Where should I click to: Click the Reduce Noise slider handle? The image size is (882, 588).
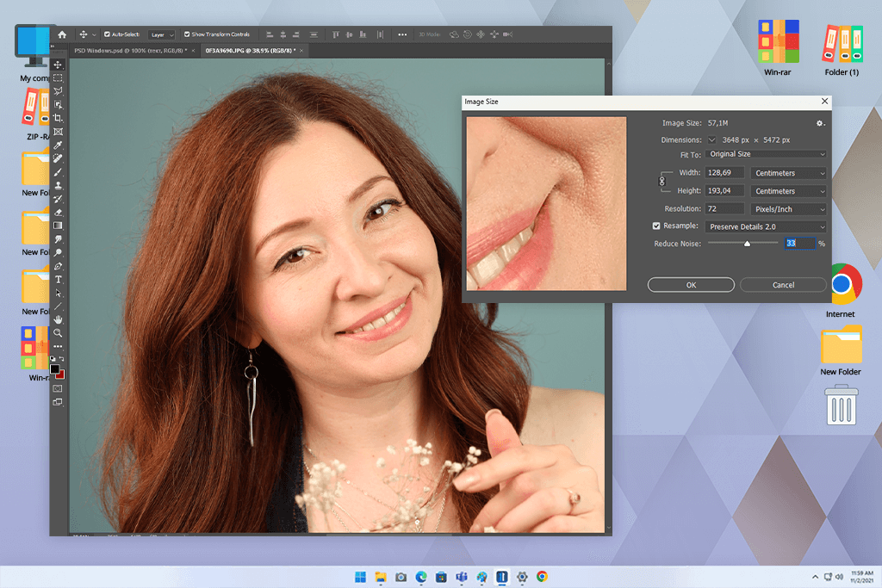click(747, 244)
